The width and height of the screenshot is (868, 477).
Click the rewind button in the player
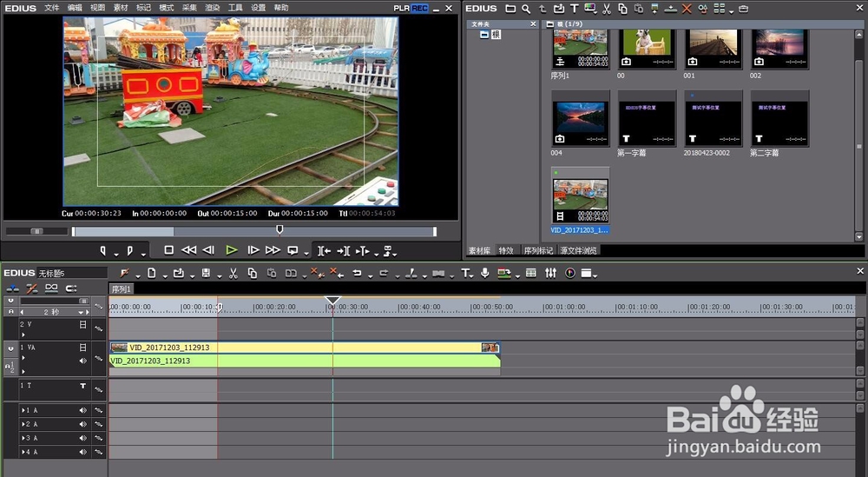(188, 250)
